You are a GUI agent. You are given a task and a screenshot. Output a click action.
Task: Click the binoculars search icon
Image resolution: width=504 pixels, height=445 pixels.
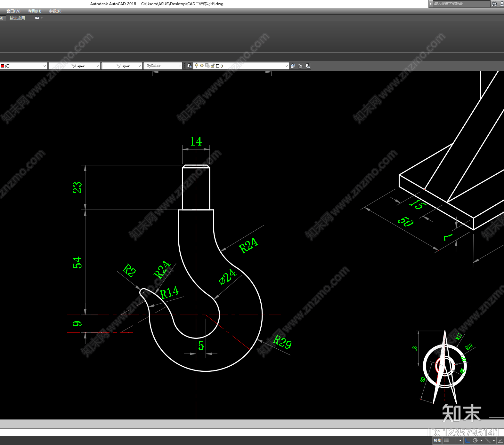494,4
